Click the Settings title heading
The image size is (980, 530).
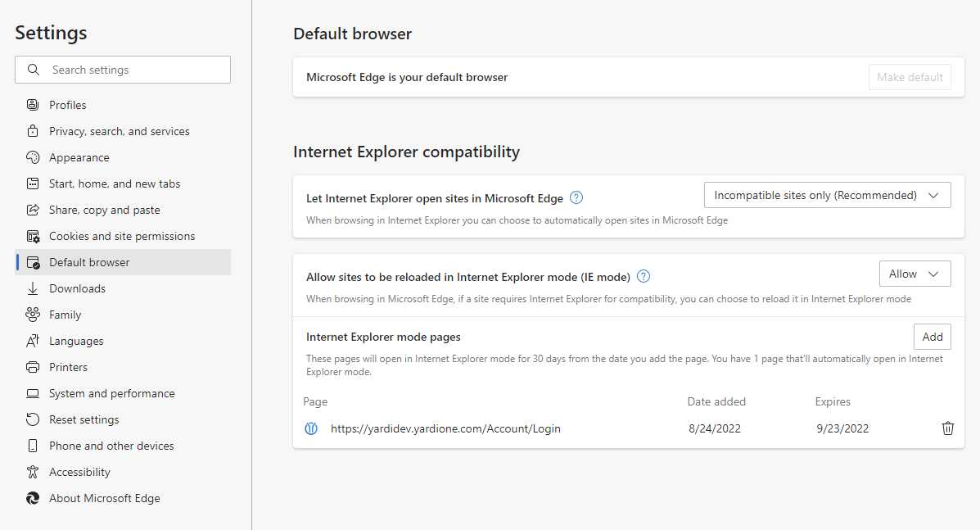click(52, 33)
